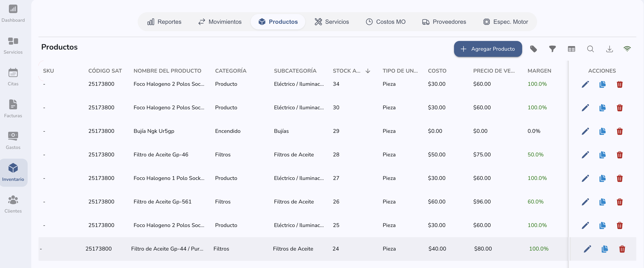Click the download export icon

point(609,49)
